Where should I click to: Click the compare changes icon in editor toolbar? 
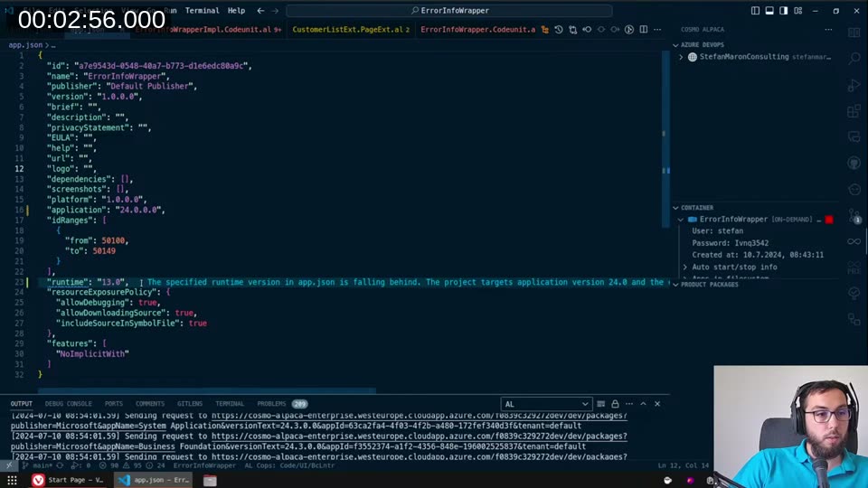point(573,29)
